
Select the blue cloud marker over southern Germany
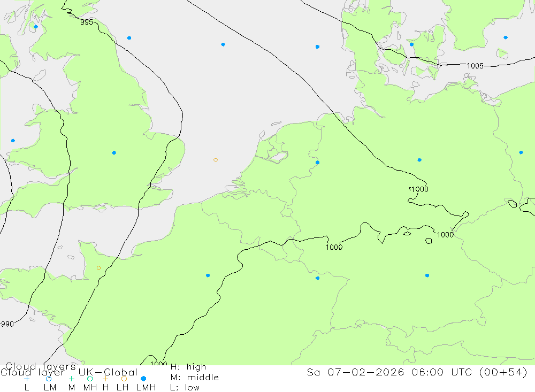pos(427,275)
